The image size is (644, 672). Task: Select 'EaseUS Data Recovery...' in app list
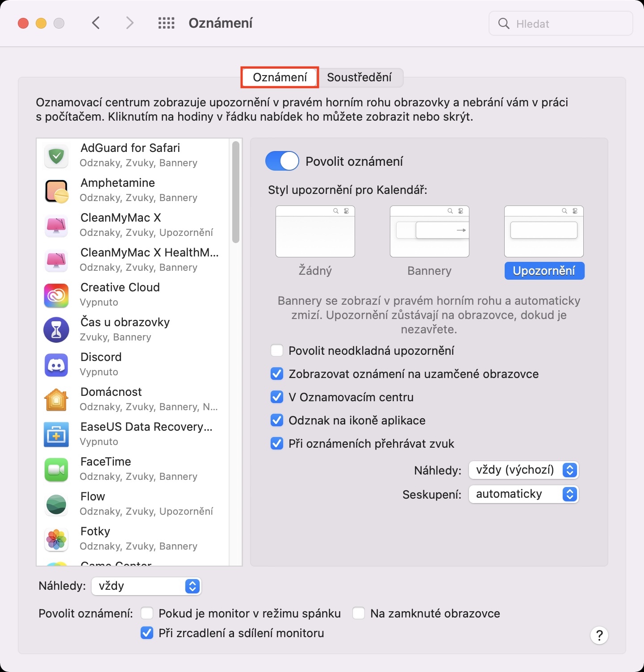[x=133, y=434]
